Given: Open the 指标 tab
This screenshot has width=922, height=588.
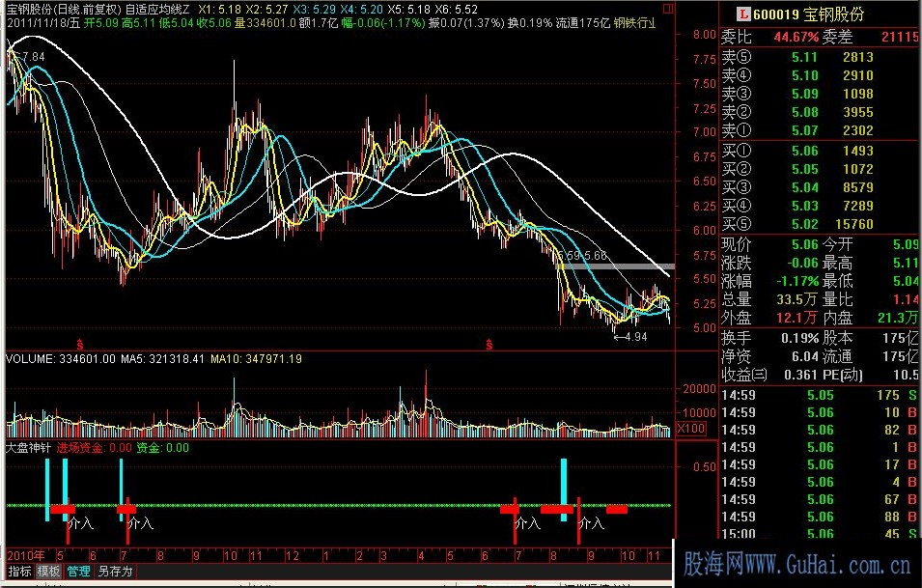Looking at the screenshot, I should [20, 571].
